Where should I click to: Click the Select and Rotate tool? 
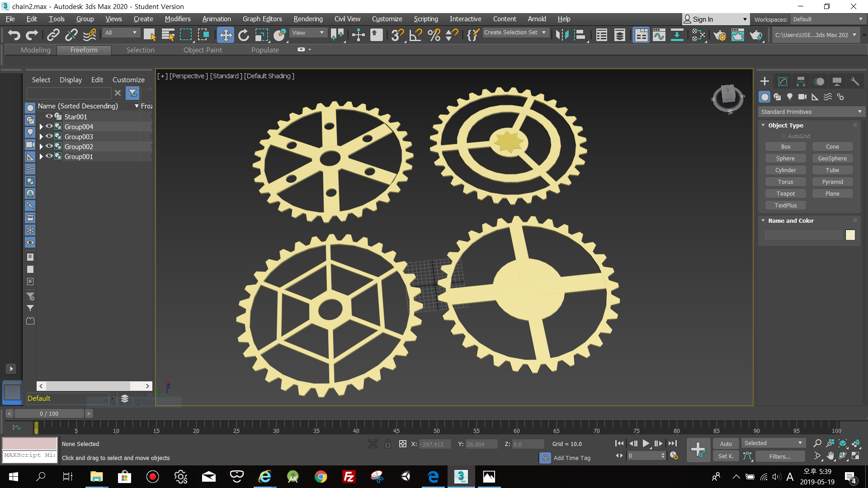[244, 35]
